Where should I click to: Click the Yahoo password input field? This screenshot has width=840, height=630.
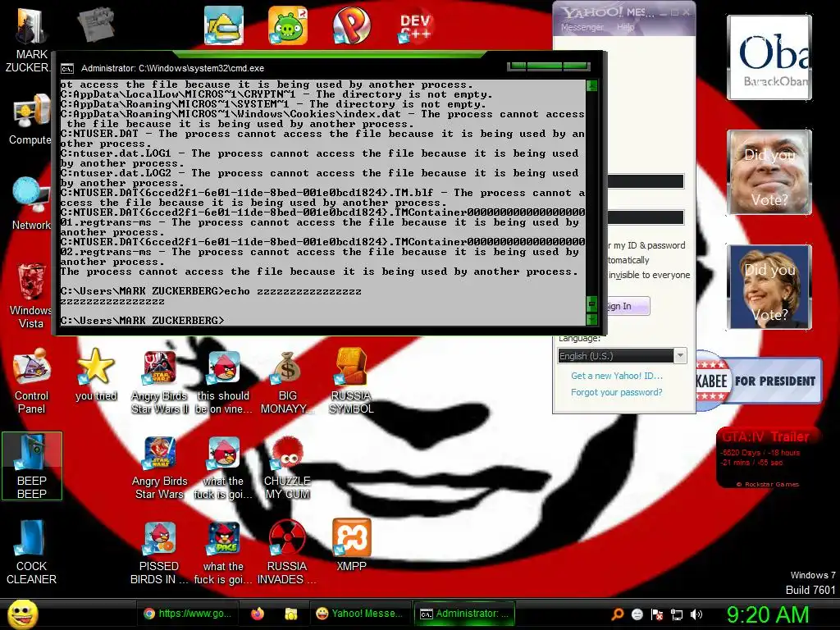646,217
